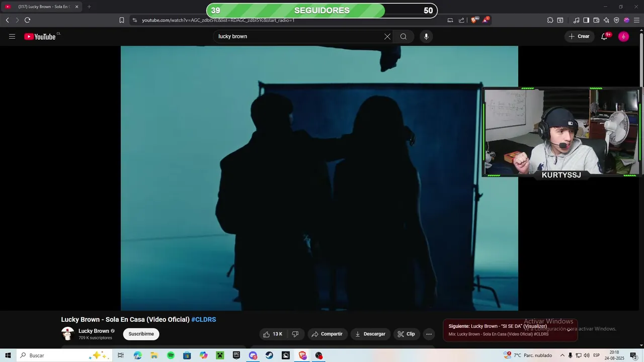Open Lucky Brown channel avatar
Image resolution: width=644 pixels, height=362 pixels.
click(67, 334)
